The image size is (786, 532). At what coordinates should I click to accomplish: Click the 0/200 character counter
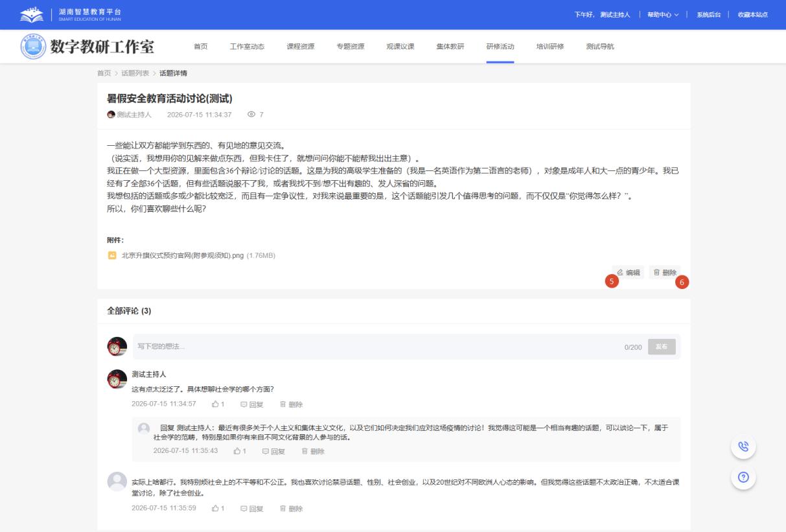[x=633, y=347]
